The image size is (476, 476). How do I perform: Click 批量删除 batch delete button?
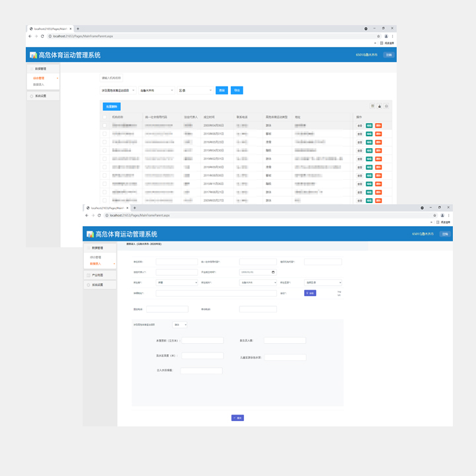(112, 106)
